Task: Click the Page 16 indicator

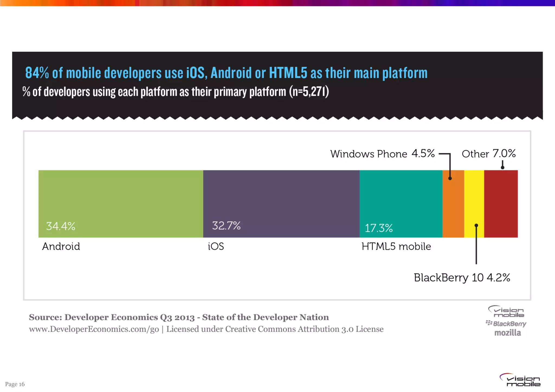Action: pyautogui.click(x=15, y=384)
